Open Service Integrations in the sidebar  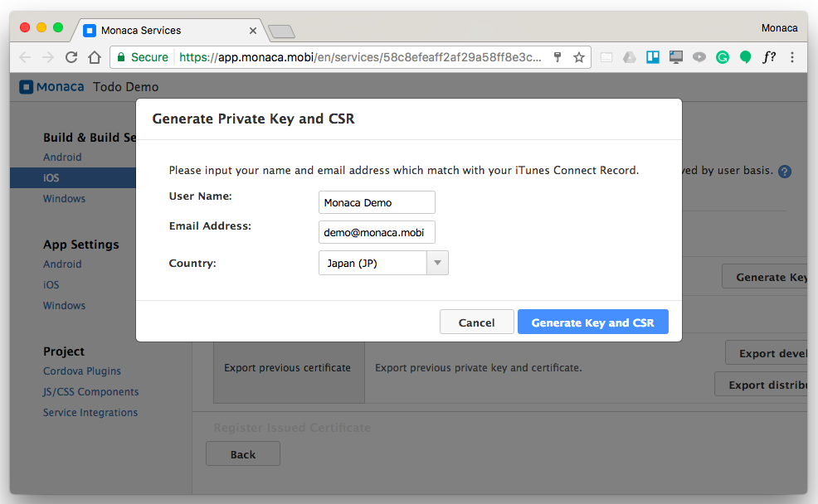point(90,413)
